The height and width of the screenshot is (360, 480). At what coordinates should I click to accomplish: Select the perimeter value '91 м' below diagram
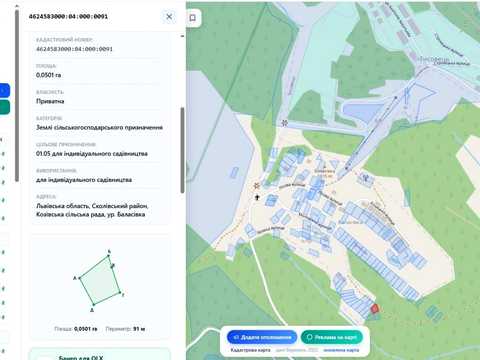[x=139, y=329]
